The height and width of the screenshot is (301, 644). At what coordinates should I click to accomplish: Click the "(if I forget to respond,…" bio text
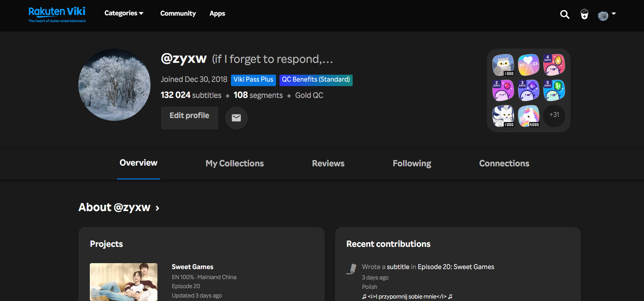[x=273, y=59]
